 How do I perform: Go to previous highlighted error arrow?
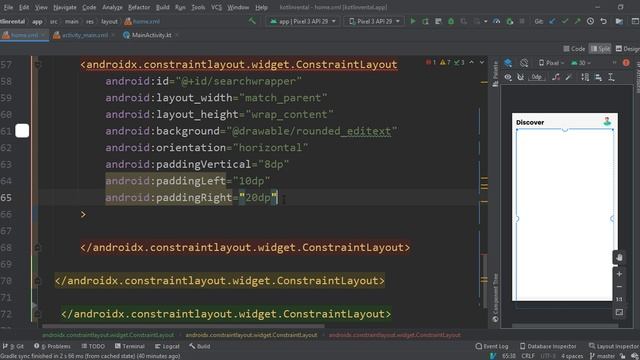pos(471,62)
